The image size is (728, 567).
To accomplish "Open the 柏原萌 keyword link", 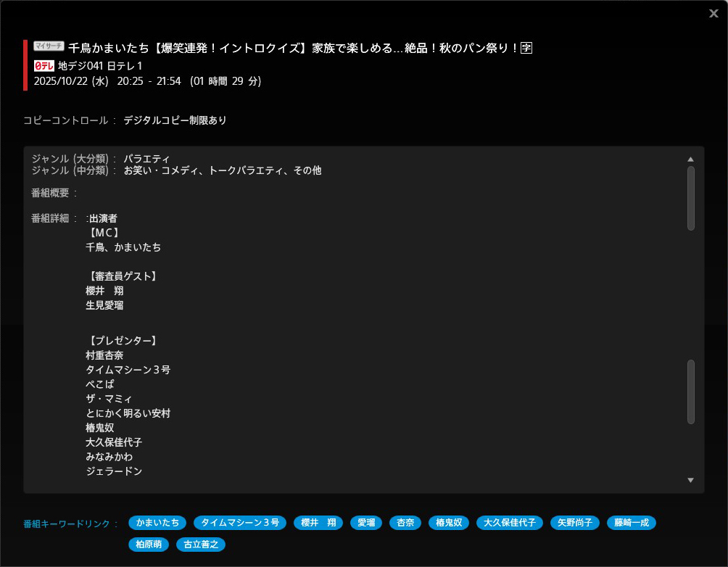I will (x=149, y=545).
